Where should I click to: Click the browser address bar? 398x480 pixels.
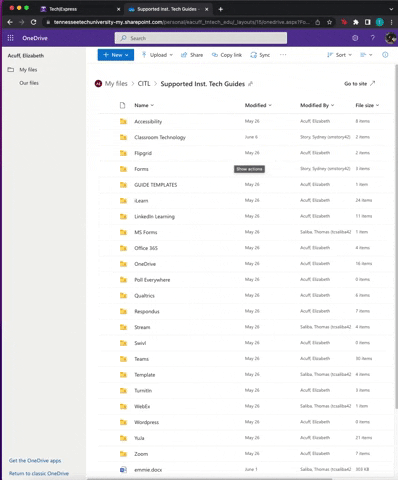pyautogui.click(x=182, y=22)
